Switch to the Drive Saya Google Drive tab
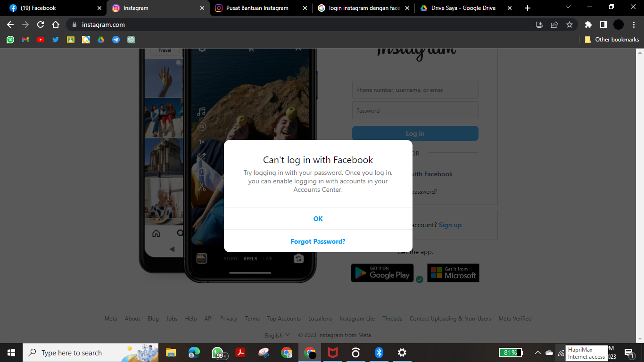644x362 pixels. (467, 8)
